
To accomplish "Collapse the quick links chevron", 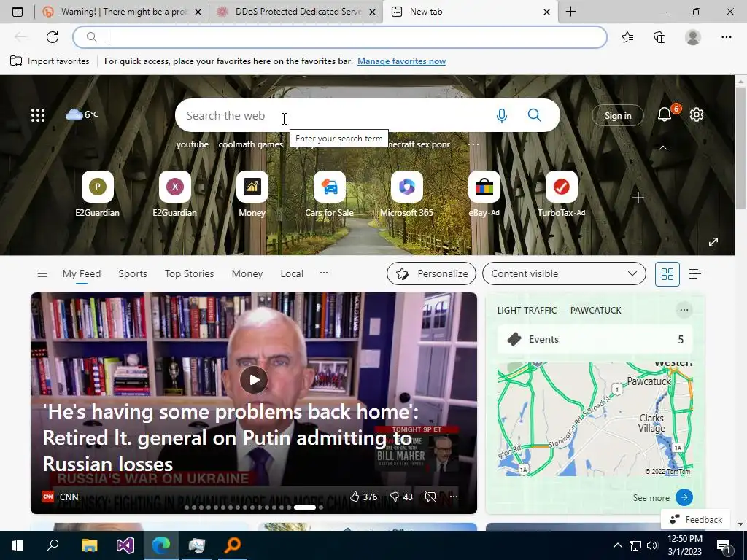I will click(662, 148).
